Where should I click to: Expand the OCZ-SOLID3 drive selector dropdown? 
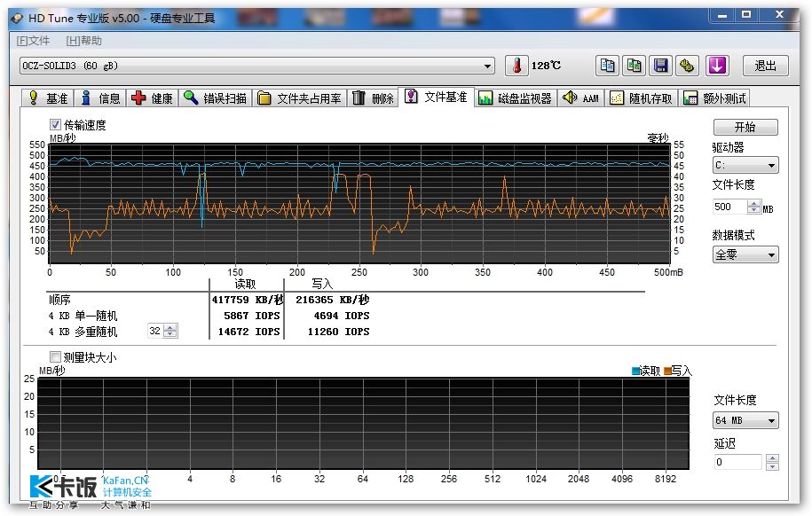point(487,66)
